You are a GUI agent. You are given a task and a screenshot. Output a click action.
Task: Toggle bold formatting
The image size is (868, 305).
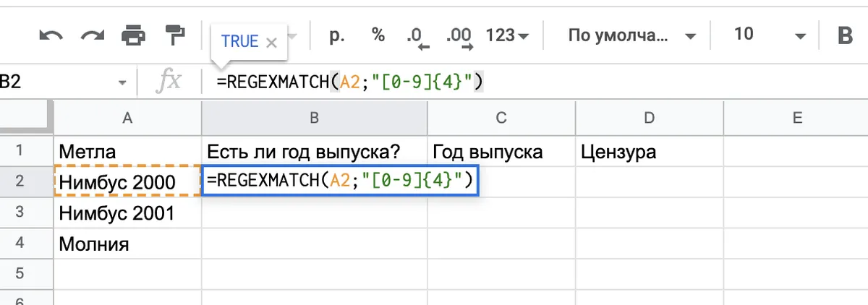(845, 35)
